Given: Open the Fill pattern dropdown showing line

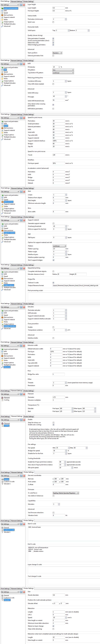Looking at the screenshot, I should click(x=63, y=70).
